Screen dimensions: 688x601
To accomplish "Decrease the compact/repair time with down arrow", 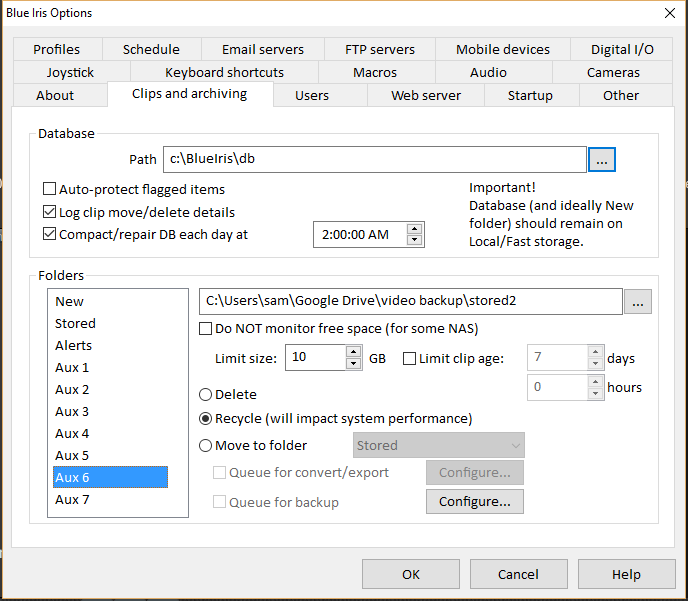I will [415, 240].
